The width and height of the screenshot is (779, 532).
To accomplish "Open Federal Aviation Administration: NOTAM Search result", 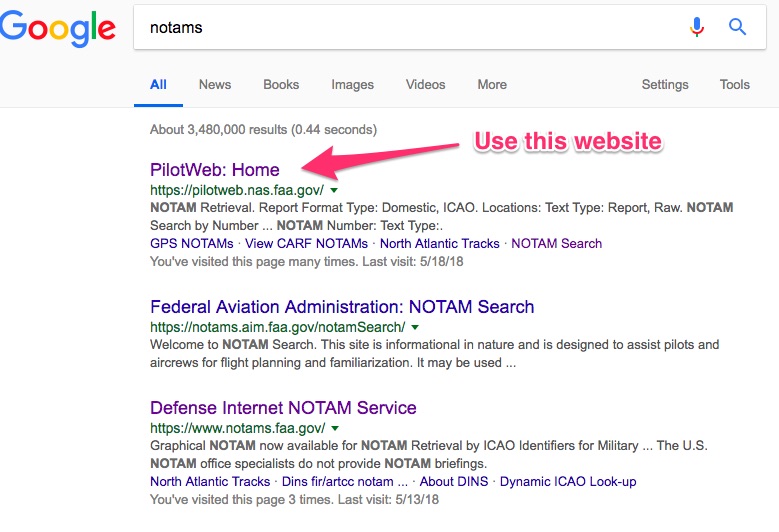I will coord(342,307).
